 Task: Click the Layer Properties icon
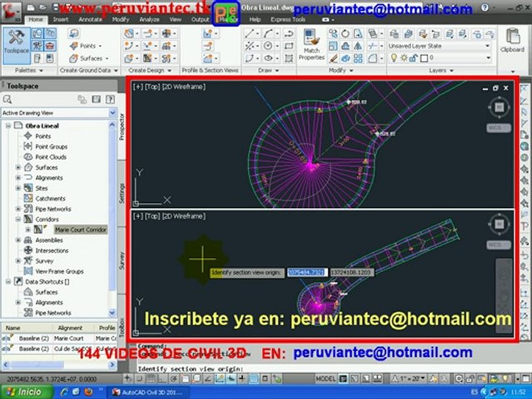(x=394, y=33)
